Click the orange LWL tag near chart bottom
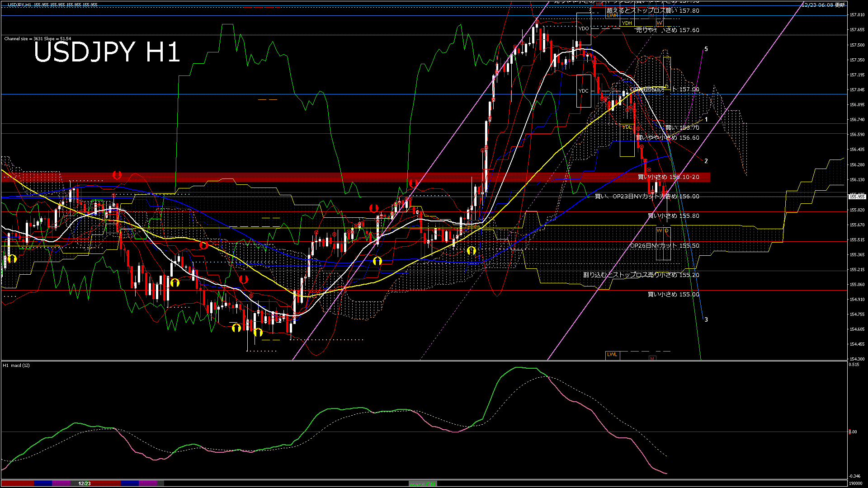868x488 pixels. 612,355
